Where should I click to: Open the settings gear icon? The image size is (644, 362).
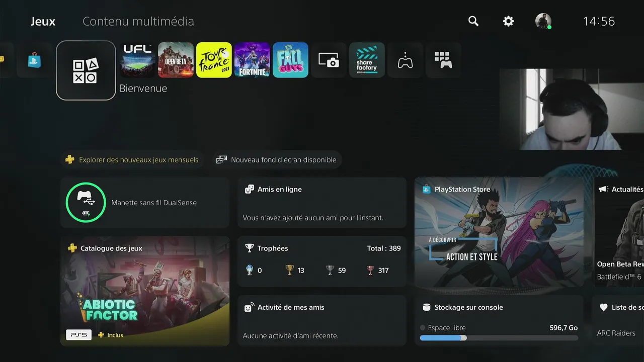[509, 21]
